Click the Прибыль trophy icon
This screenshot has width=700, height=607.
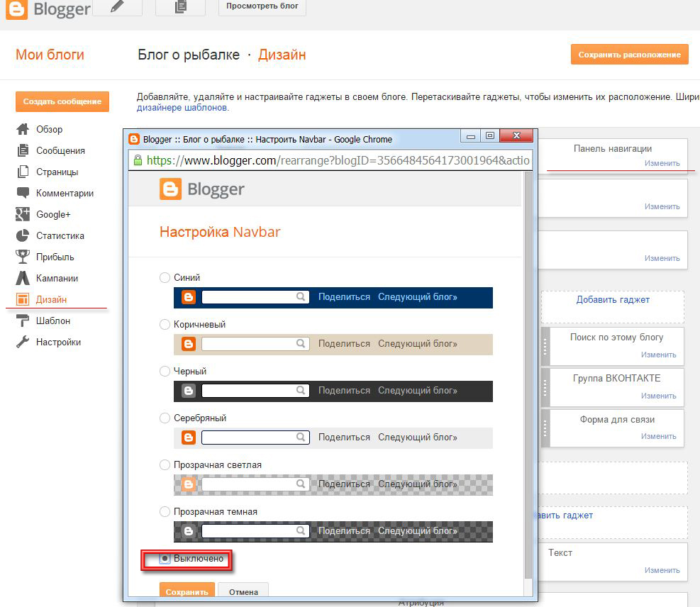(x=23, y=257)
